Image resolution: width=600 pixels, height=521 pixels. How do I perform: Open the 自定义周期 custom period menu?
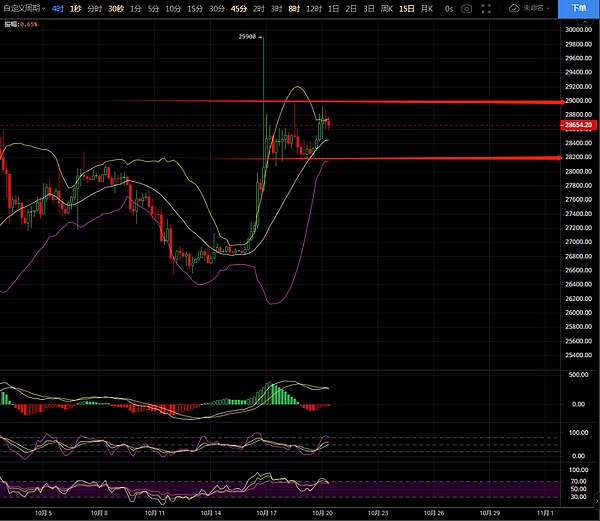(24, 8)
